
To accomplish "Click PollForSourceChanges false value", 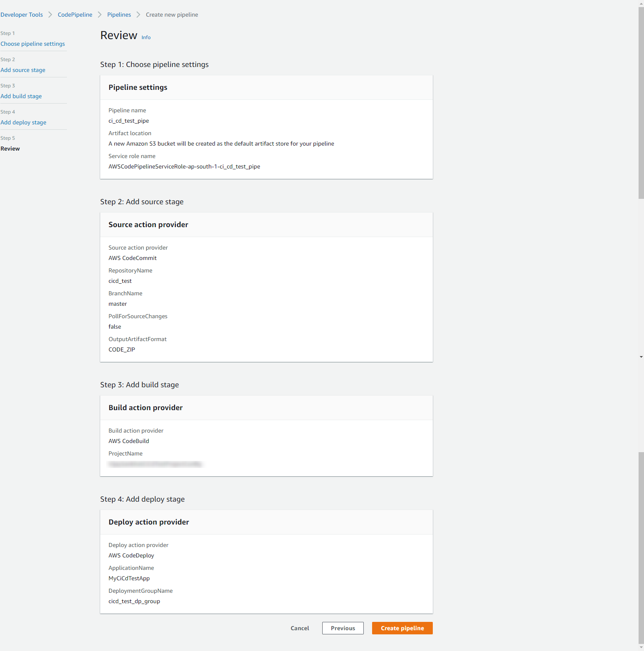I will (115, 327).
